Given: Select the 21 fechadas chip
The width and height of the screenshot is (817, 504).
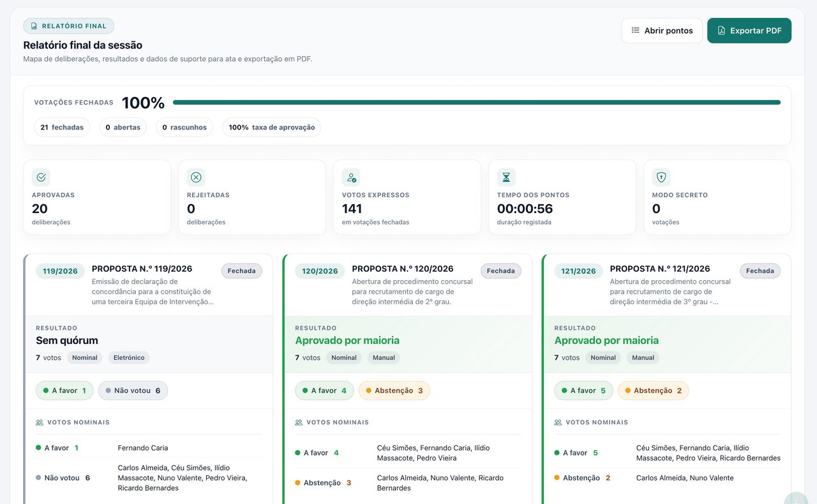Looking at the screenshot, I should 62,127.
